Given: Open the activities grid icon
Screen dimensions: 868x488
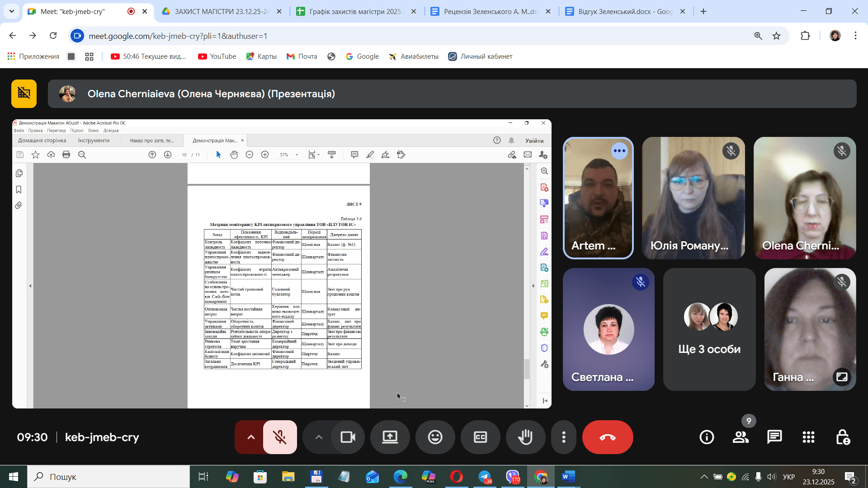Looking at the screenshot, I should [x=808, y=437].
